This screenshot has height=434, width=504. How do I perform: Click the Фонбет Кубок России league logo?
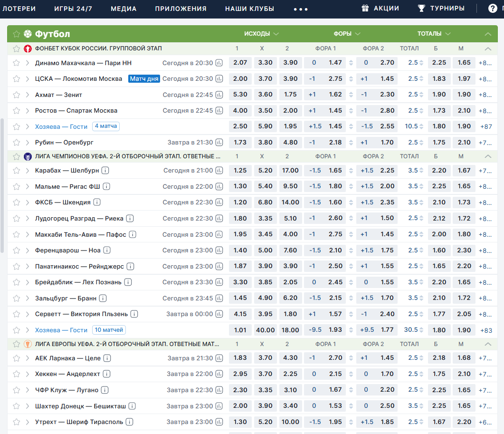[x=28, y=48]
